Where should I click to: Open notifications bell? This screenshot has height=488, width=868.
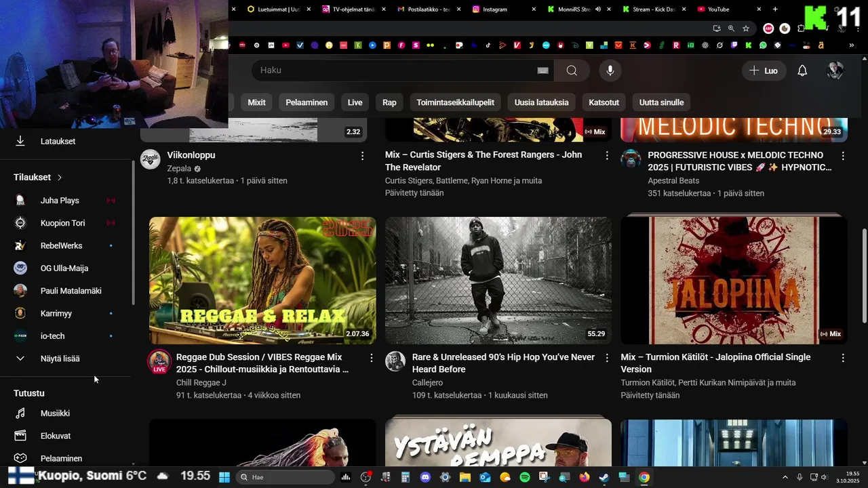tap(802, 70)
